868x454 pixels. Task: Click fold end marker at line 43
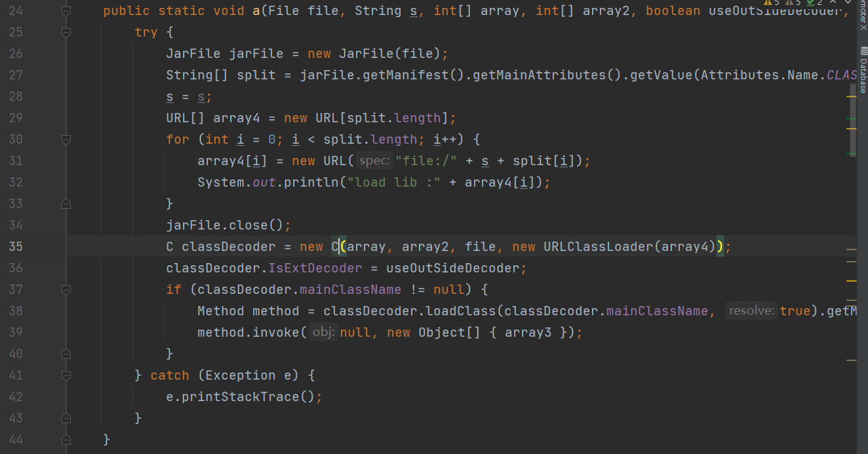click(66, 418)
